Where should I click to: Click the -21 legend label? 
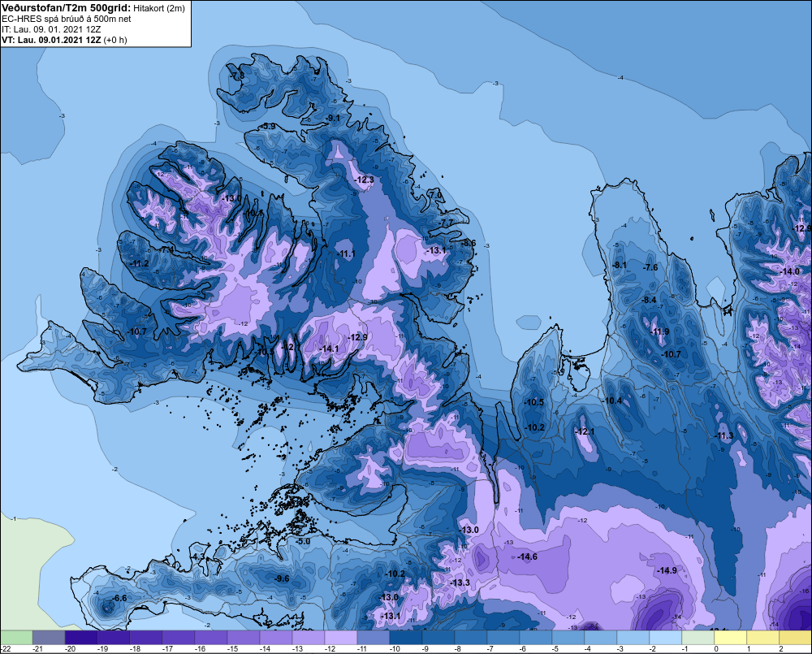37,649
